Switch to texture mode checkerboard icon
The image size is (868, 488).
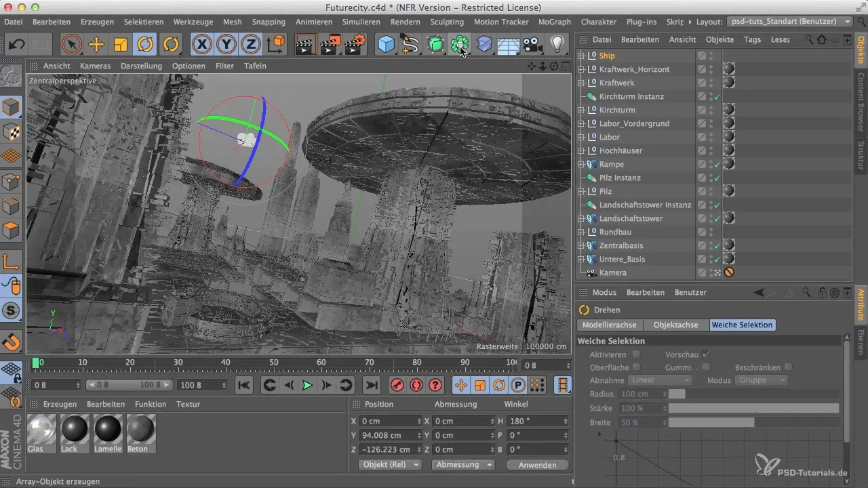12,131
